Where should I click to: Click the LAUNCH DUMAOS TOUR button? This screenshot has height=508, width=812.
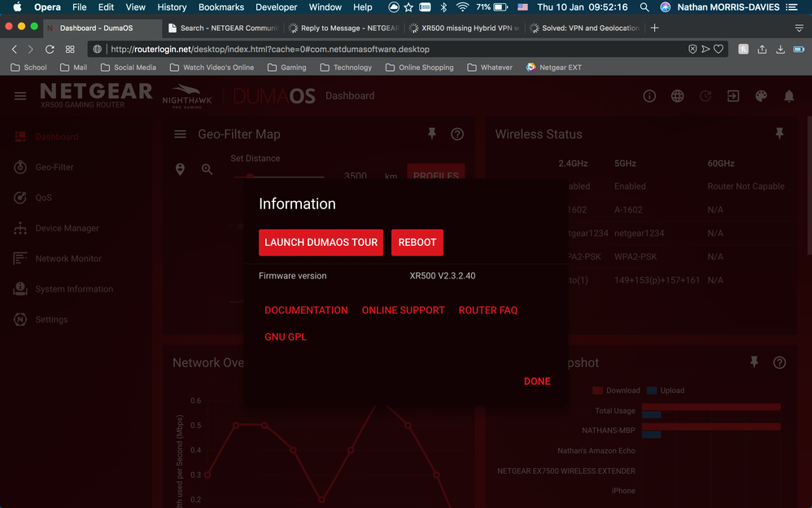click(x=321, y=242)
